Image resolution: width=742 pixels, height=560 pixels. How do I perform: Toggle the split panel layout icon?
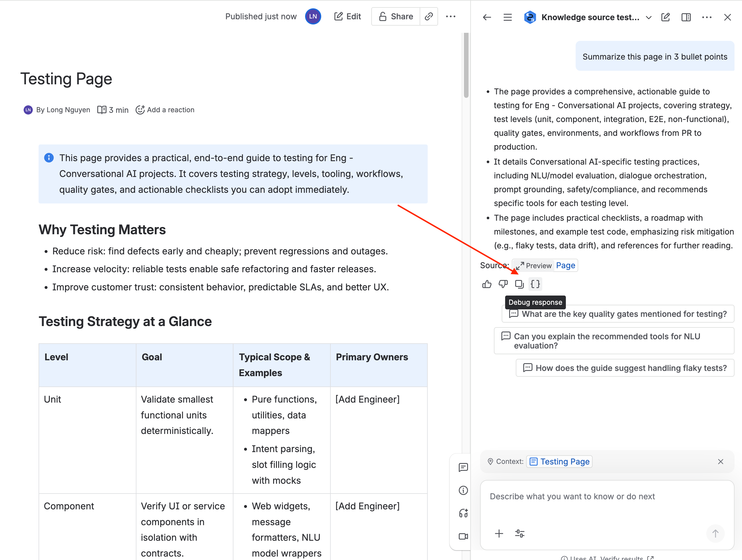[686, 17]
